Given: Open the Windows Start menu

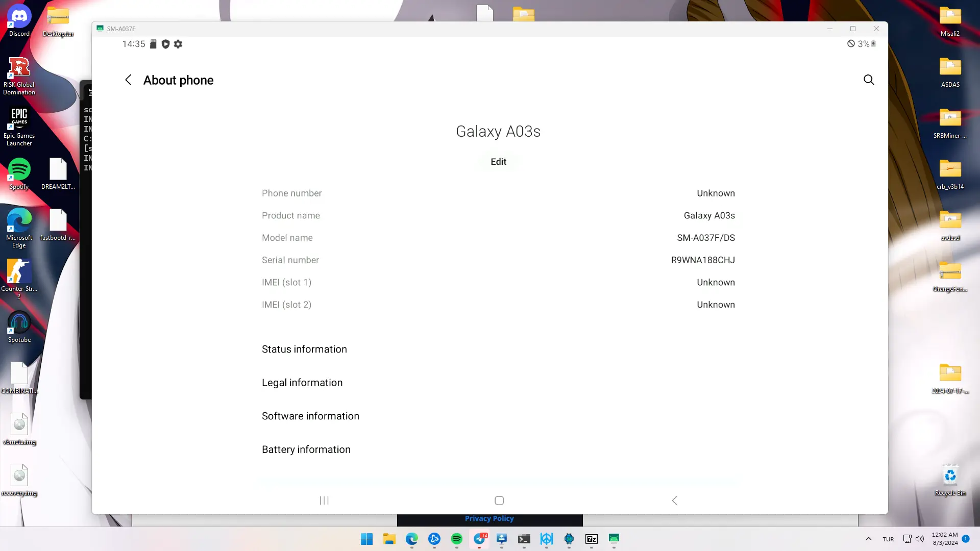Looking at the screenshot, I should tap(366, 539).
